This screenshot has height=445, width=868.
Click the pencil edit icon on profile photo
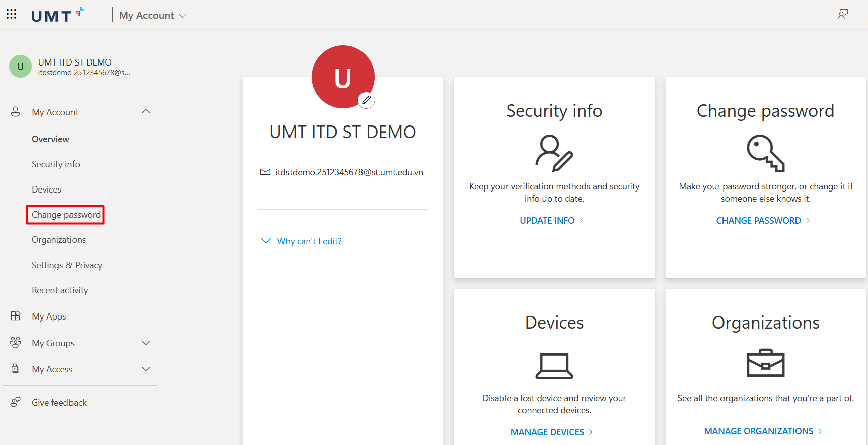point(366,100)
